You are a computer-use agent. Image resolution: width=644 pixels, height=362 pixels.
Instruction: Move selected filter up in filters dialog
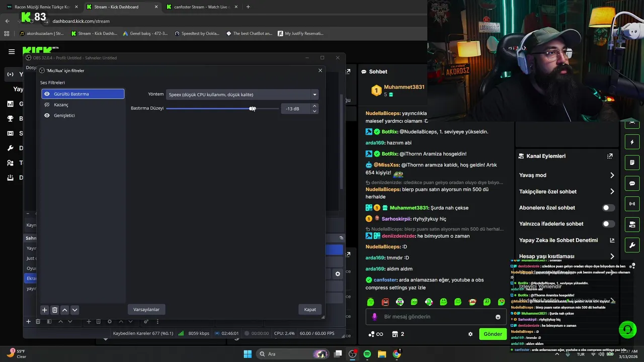click(64, 310)
